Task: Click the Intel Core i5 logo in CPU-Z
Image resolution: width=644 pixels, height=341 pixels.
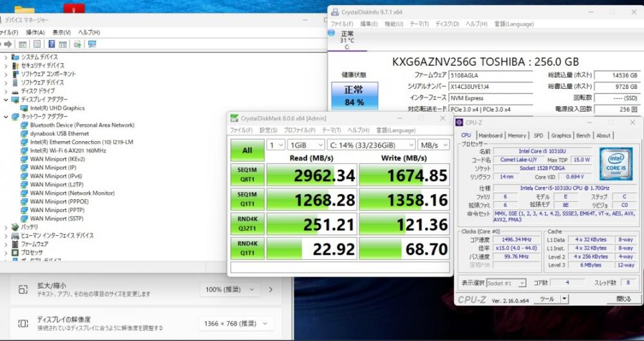Action: point(616,164)
